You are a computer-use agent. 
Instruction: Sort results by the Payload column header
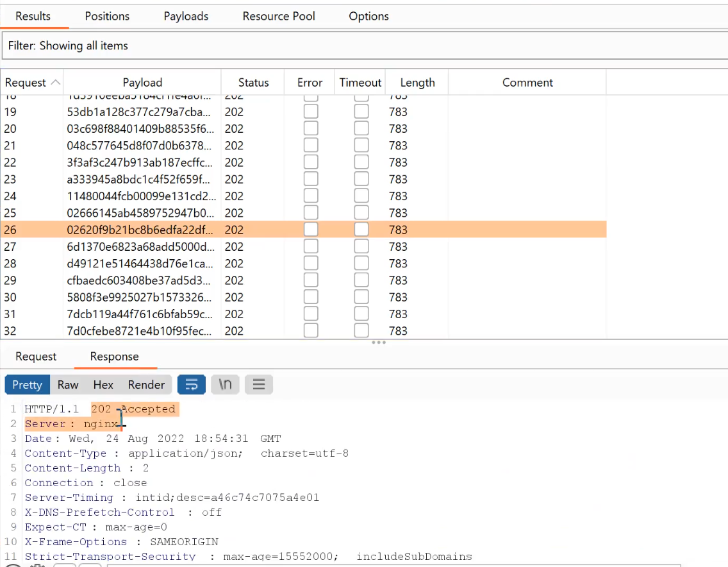tap(142, 82)
